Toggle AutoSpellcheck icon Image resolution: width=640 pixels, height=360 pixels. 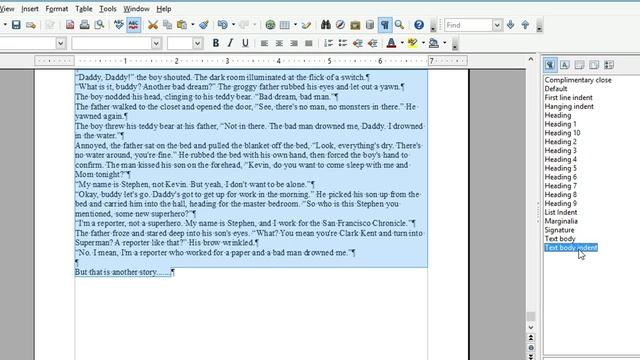pyautogui.click(x=133, y=25)
